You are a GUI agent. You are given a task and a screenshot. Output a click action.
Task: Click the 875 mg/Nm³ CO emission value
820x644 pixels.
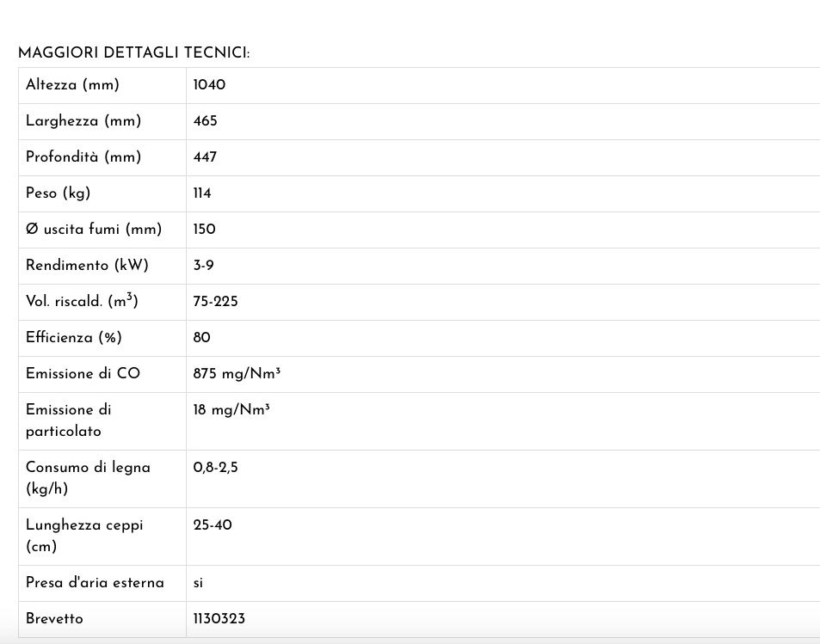(237, 373)
